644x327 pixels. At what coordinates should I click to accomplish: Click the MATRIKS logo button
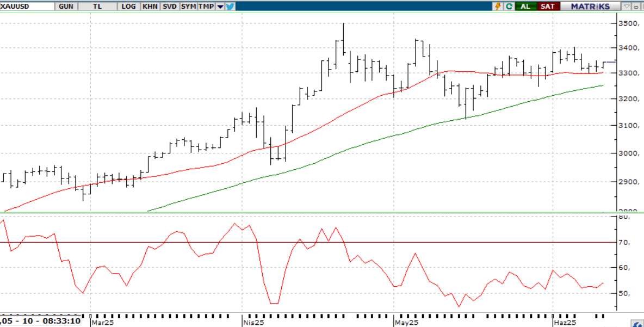coord(590,6)
